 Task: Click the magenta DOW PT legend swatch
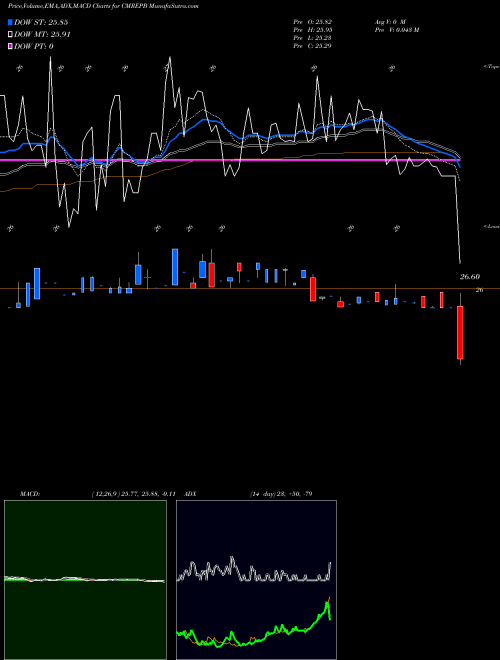pos(10,46)
